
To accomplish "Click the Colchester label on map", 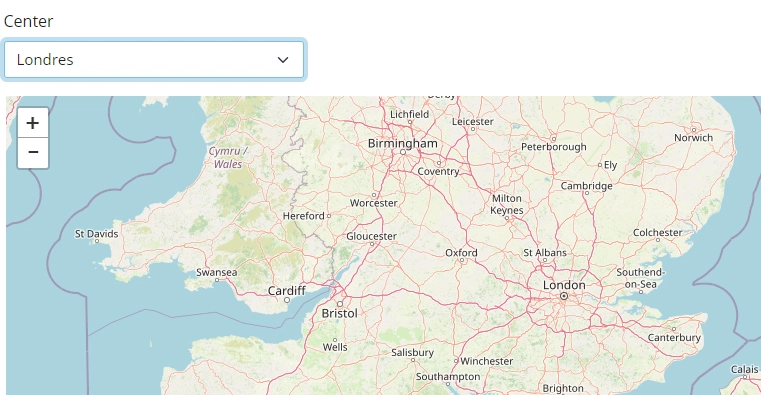I will (658, 233).
